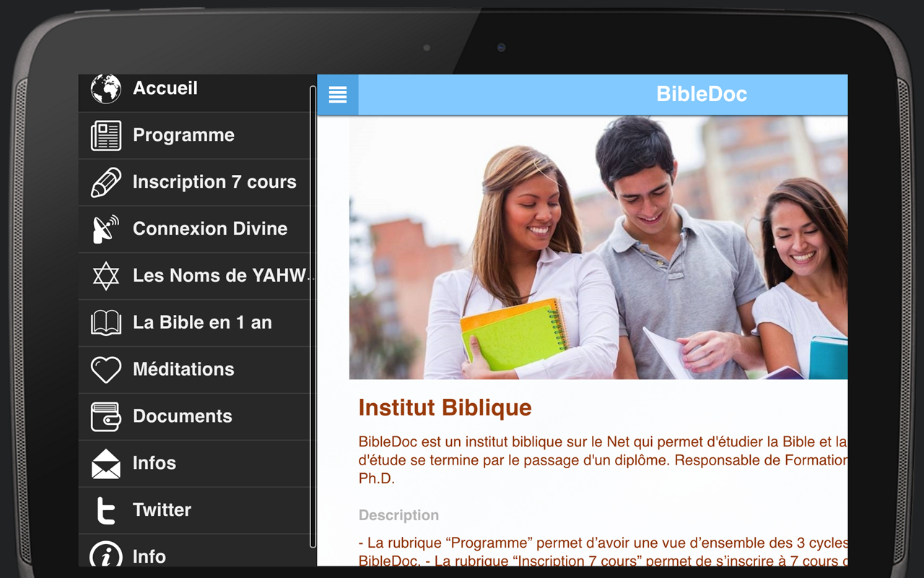The image size is (924, 578).
Task: Click the Institut Biblique heading
Action: click(x=445, y=407)
